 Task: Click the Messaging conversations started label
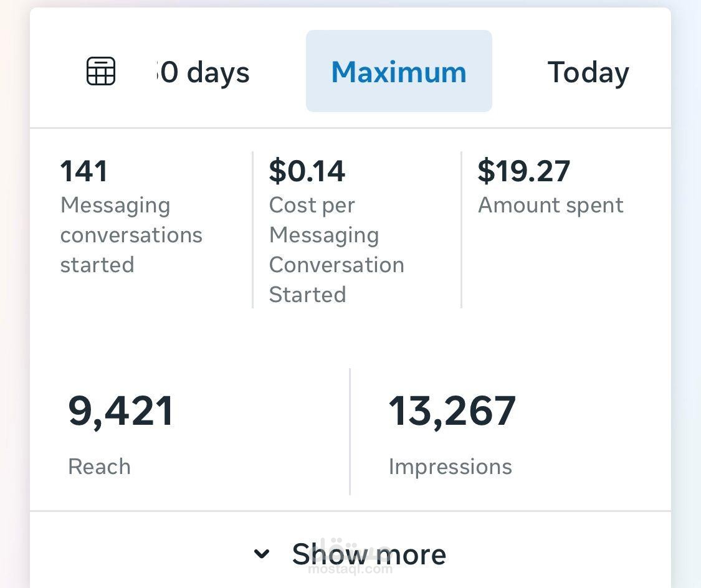(x=131, y=235)
